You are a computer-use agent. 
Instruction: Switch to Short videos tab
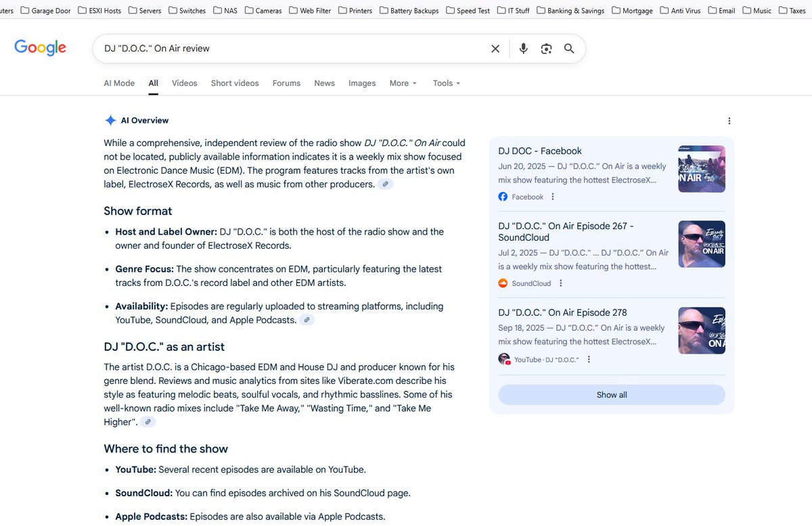click(235, 83)
